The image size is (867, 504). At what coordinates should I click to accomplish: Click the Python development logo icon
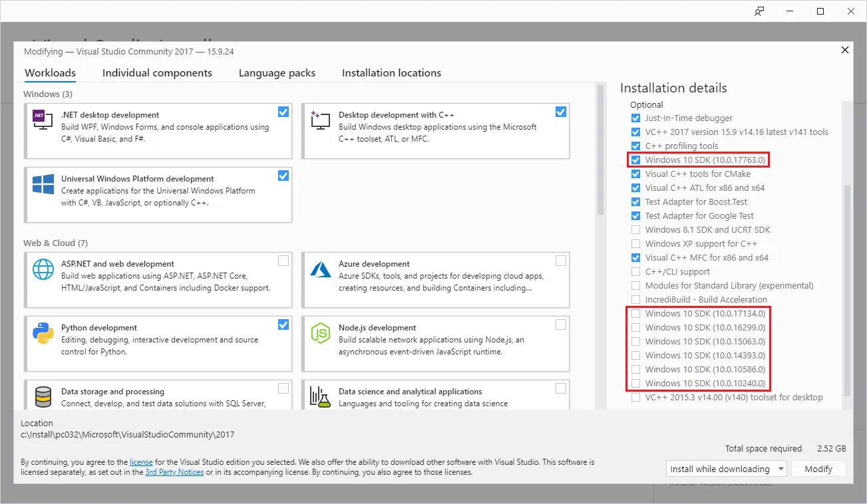pyautogui.click(x=43, y=333)
